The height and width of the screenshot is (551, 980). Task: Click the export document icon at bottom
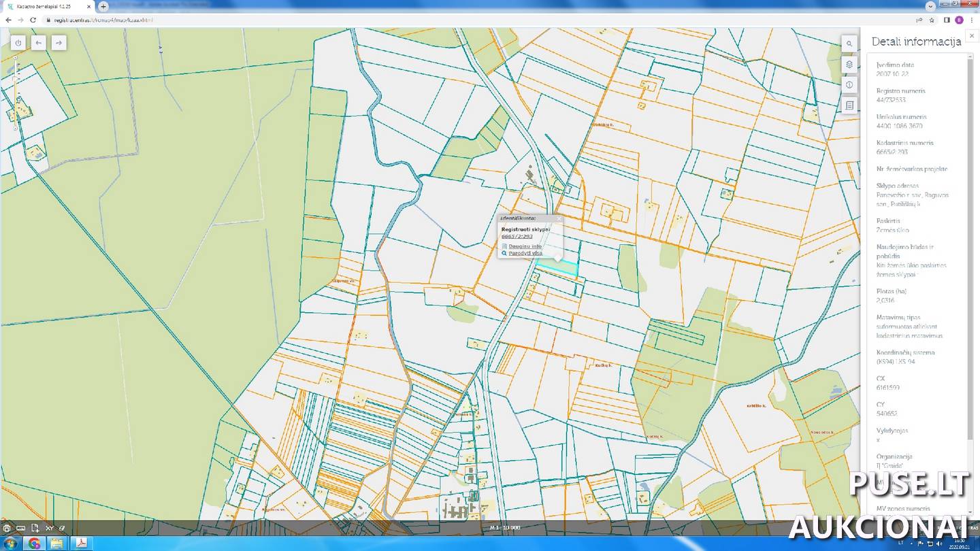coord(35,528)
